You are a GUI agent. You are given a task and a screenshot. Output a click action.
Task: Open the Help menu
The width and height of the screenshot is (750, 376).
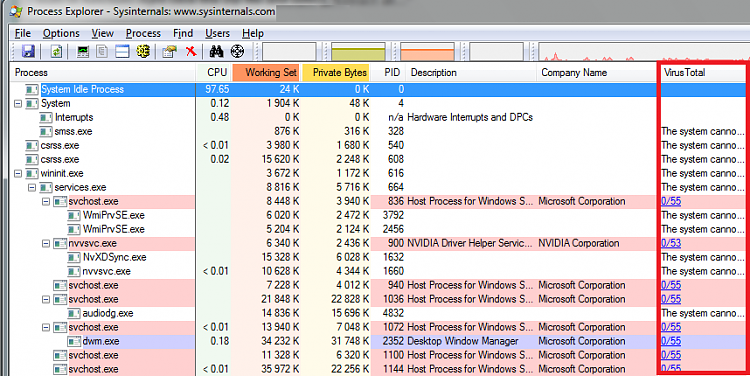[x=253, y=33]
